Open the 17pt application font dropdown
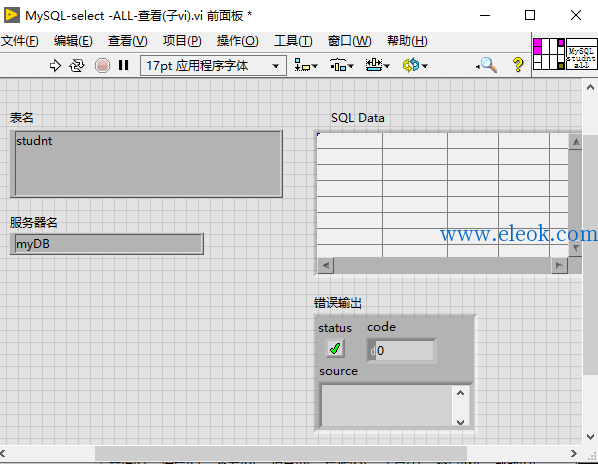This screenshot has height=464, width=598. click(x=213, y=66)
